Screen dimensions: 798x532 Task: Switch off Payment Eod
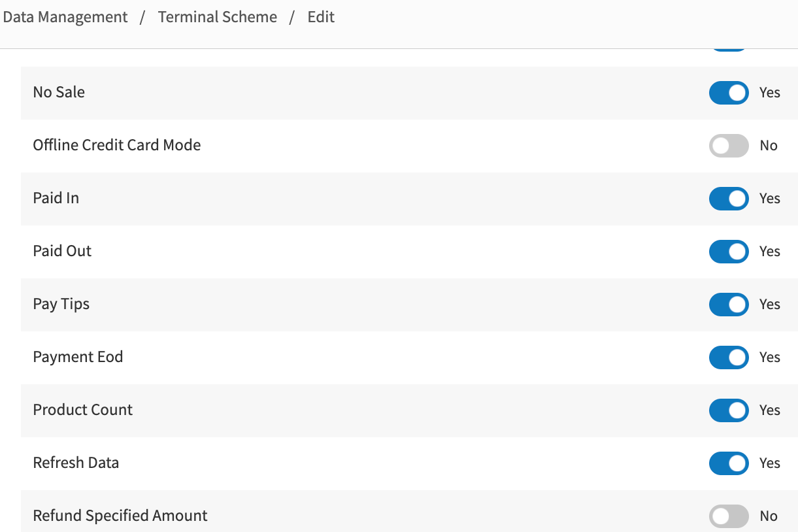[728, 357]
